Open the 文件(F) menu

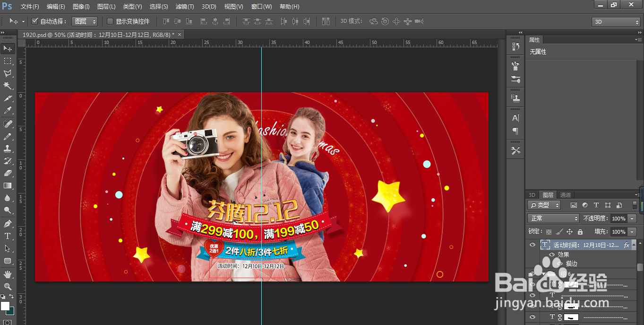(30, 7)
